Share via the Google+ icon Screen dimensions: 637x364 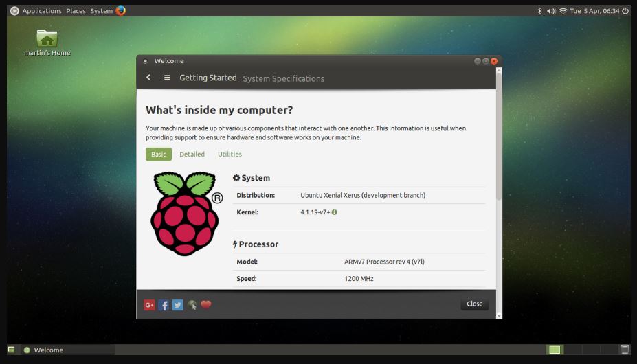[x=150, y=305]
